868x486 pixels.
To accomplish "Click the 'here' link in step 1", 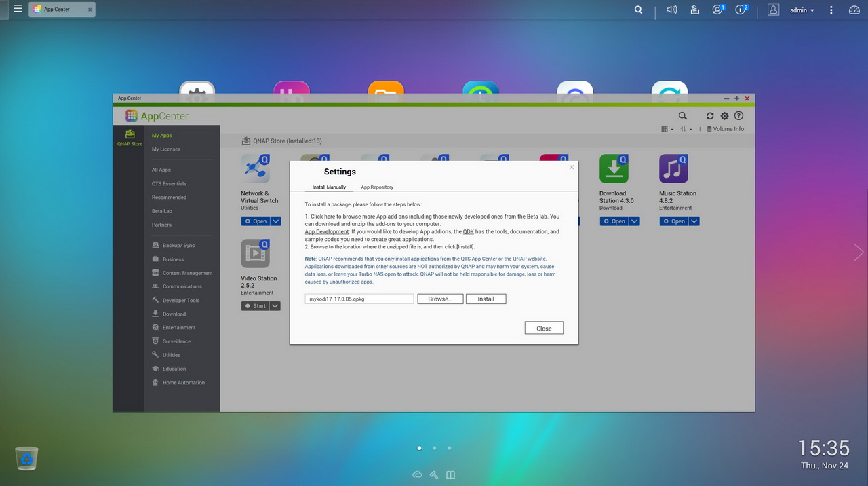I will (330, 217).
